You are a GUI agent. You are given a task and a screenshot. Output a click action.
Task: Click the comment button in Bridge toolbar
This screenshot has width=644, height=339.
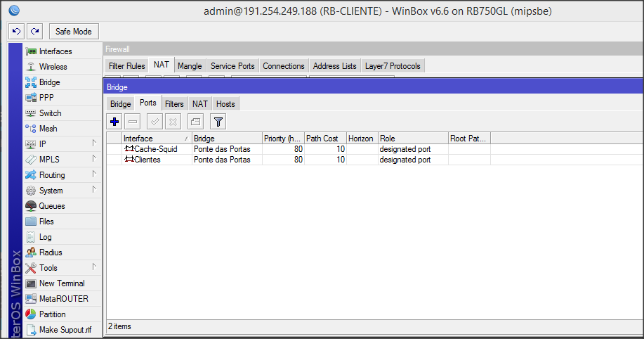point(195,122)
